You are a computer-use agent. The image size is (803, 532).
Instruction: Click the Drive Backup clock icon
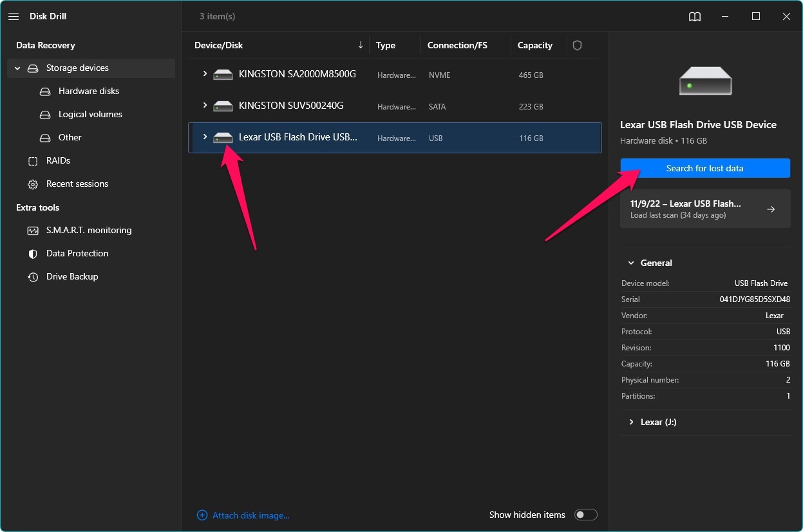point(33,277)
